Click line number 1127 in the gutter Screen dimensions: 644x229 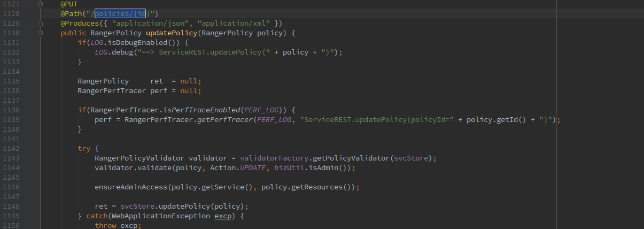11,4
